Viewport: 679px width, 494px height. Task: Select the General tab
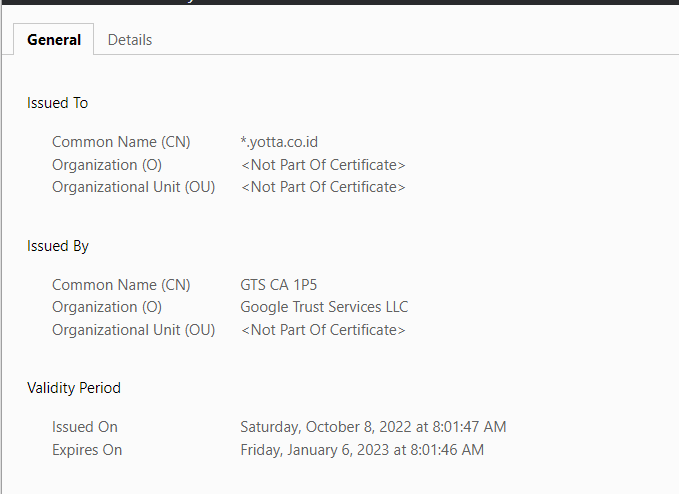click(x=54, y=40)
